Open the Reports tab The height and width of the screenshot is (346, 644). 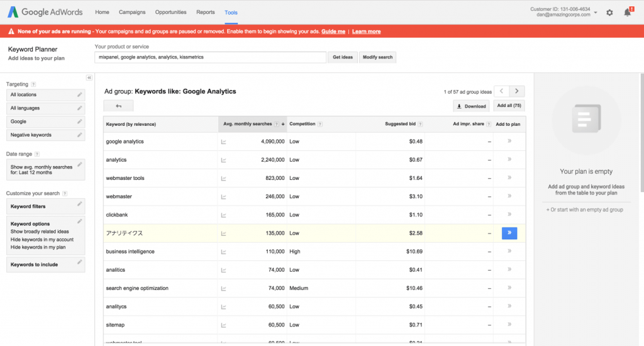click(206, 13)
